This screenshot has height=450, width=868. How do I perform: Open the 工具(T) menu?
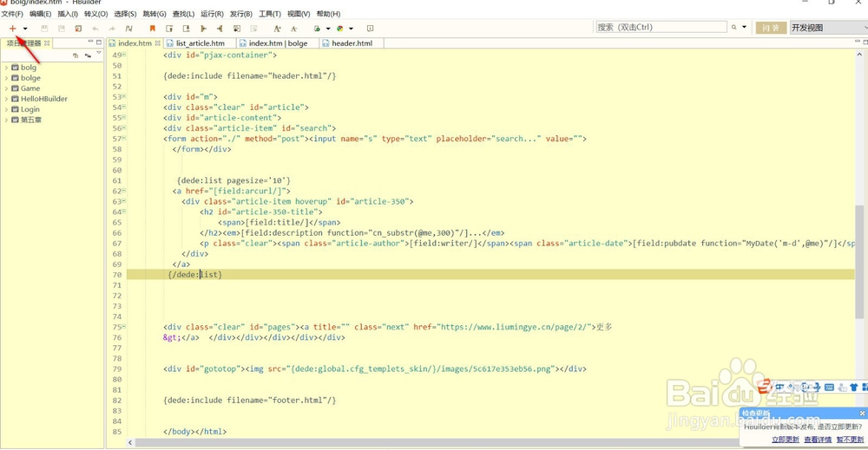[x=270, y=14]
